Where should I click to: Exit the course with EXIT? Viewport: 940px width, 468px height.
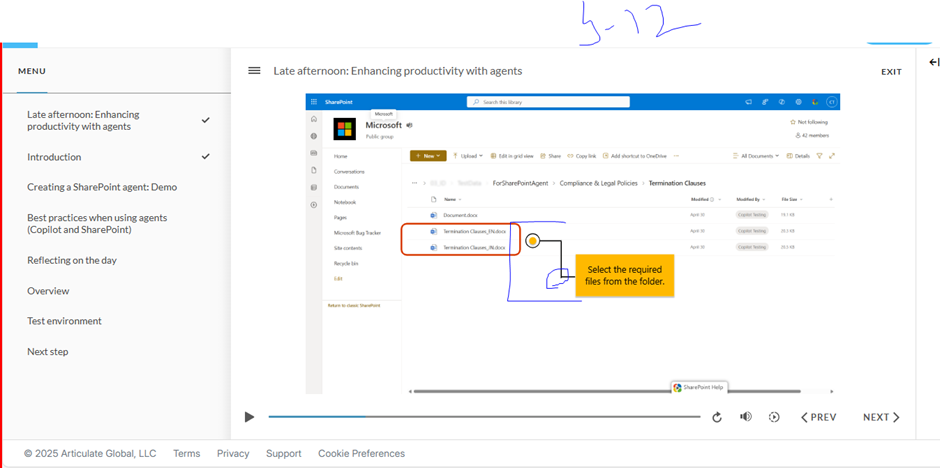[891, 72]
